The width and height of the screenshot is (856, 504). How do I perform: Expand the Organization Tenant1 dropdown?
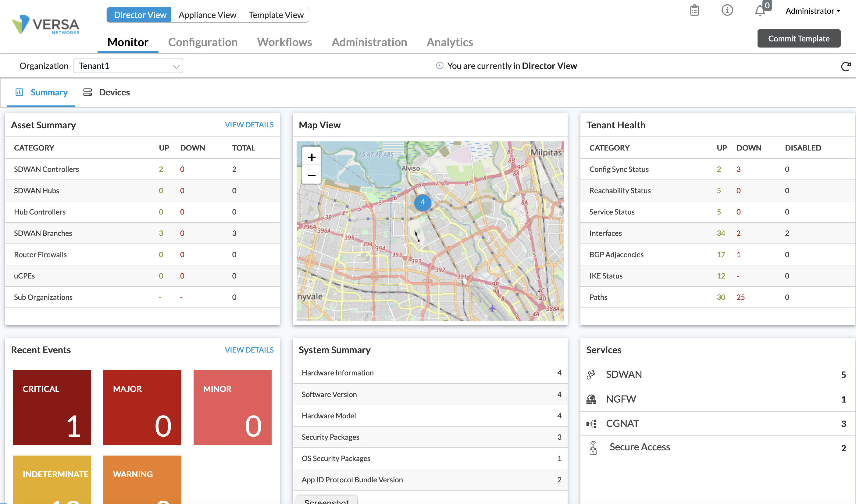point(128,66)
